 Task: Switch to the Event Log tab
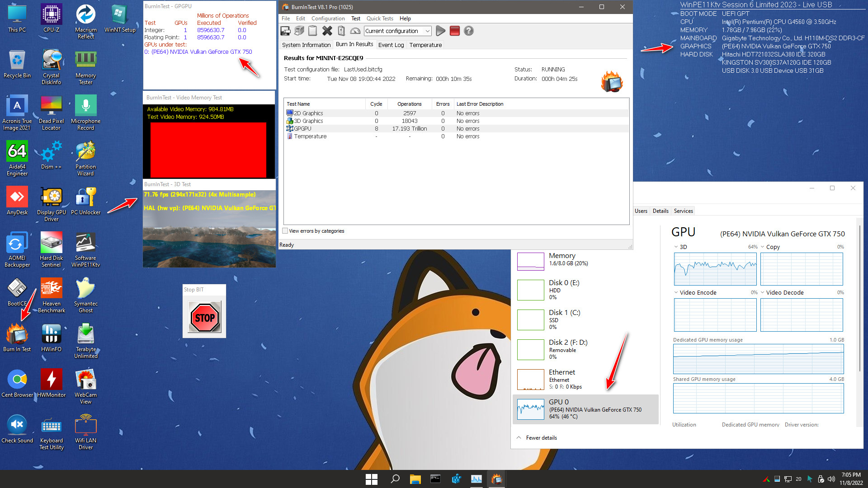point(391,45)
